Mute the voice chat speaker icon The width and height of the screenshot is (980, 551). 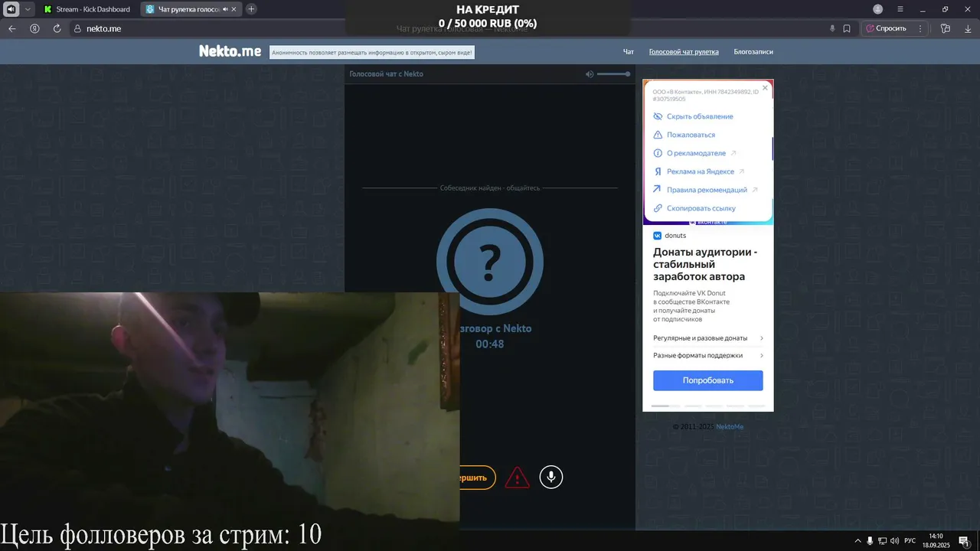pos(590,74)
